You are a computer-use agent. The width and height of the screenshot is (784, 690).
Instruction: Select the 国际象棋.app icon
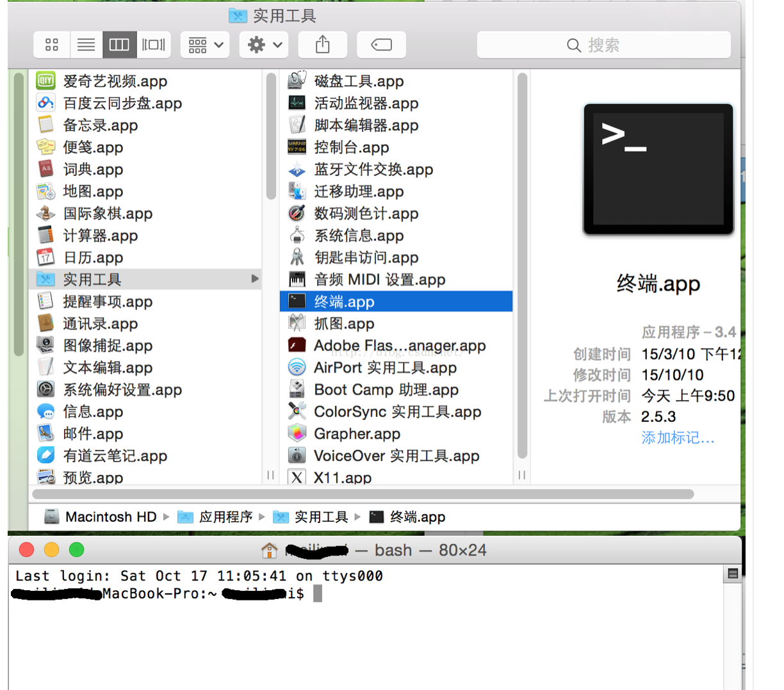click(x=45, y=213)
